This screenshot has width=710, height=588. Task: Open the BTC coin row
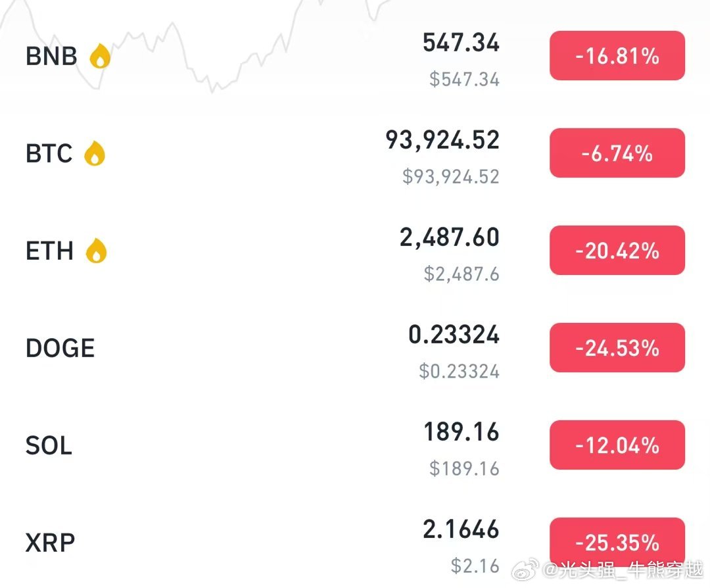coord(355,153)
